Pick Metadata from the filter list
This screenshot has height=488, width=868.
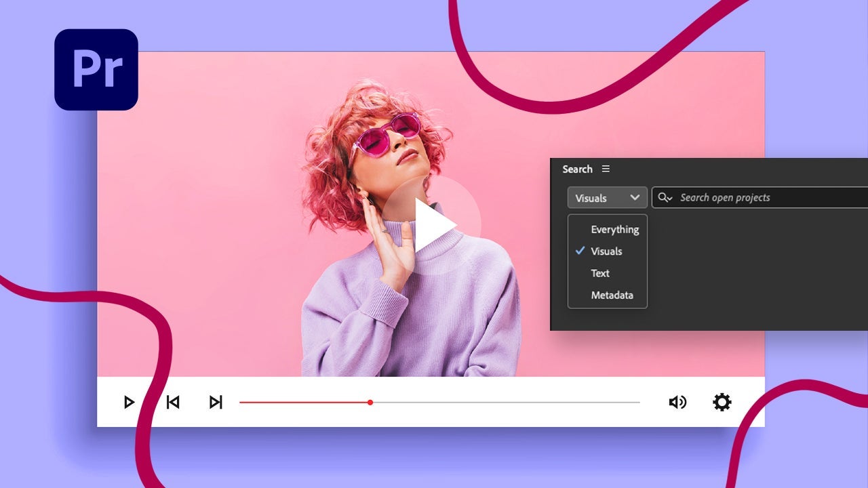coord(612,295)
